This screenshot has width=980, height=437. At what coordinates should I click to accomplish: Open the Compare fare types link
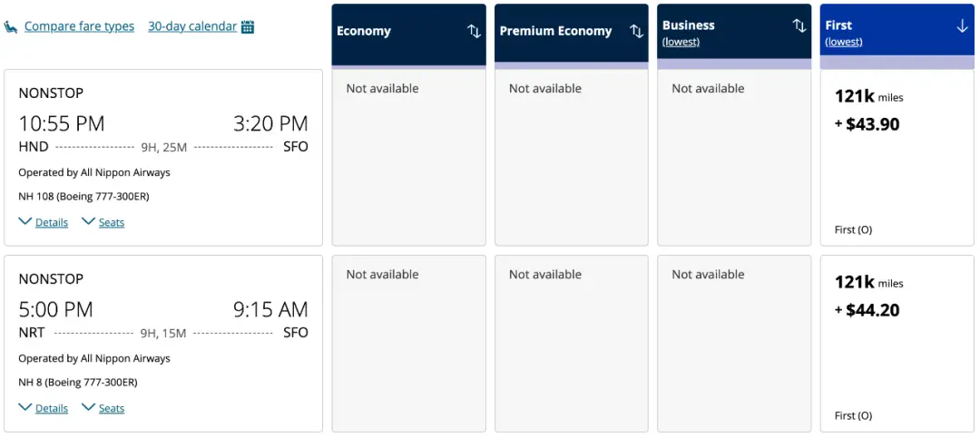coord(79,27)
